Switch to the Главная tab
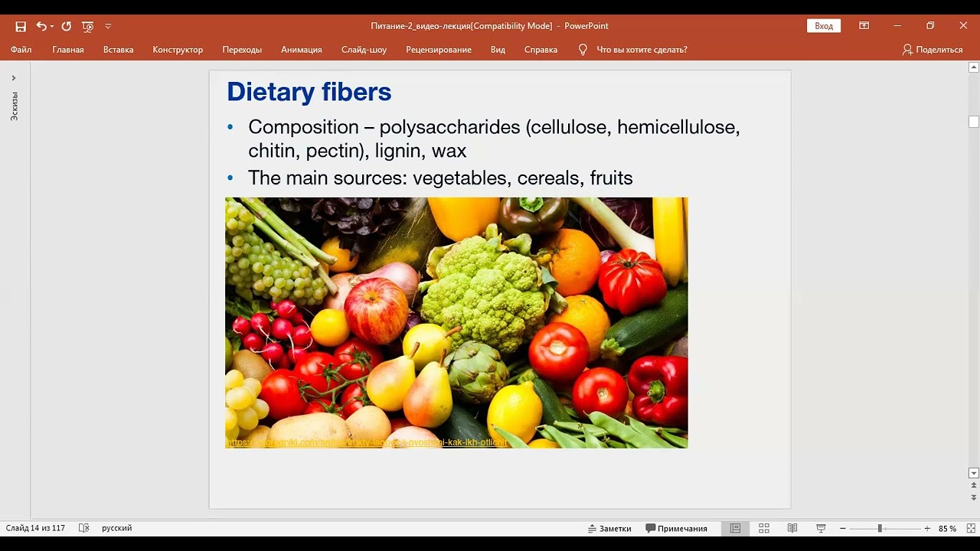This screenshot has height=551, width=980. (x=68, y=49)
